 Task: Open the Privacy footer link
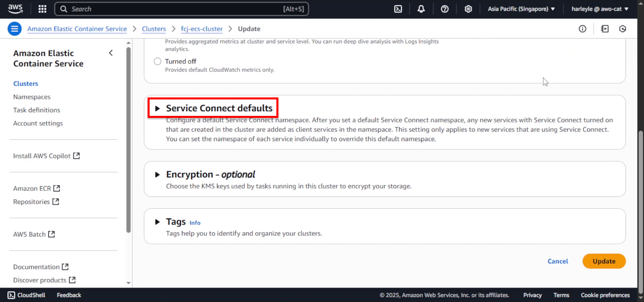click(x=532, y=295)
